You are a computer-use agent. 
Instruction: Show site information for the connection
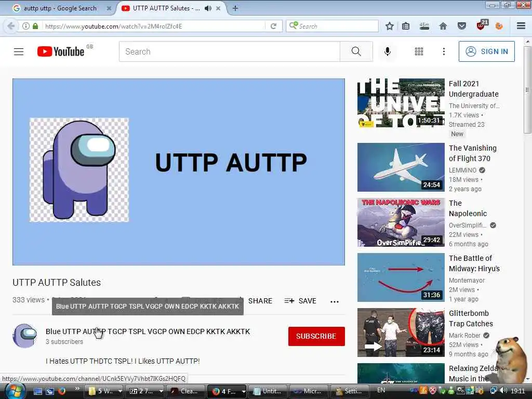pos(26,26)
